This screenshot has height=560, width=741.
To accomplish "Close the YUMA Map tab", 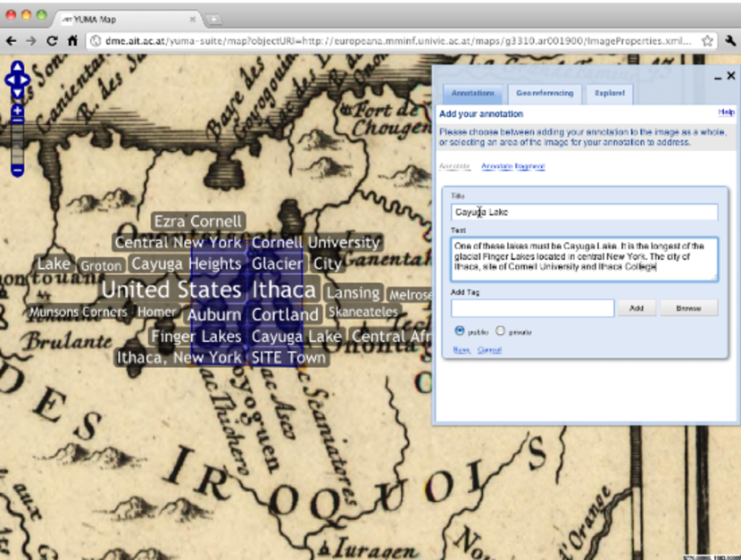I will click(192, 20).
